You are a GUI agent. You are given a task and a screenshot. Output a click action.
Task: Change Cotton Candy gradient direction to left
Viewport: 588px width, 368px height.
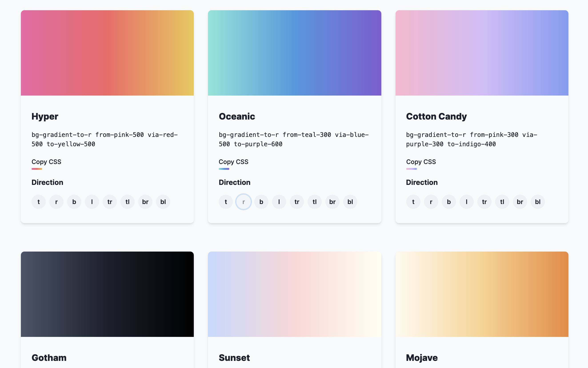466,202
